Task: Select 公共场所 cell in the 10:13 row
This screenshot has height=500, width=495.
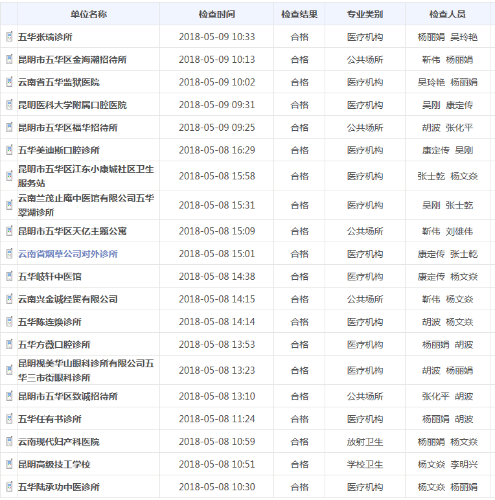Action: (365, 59)
